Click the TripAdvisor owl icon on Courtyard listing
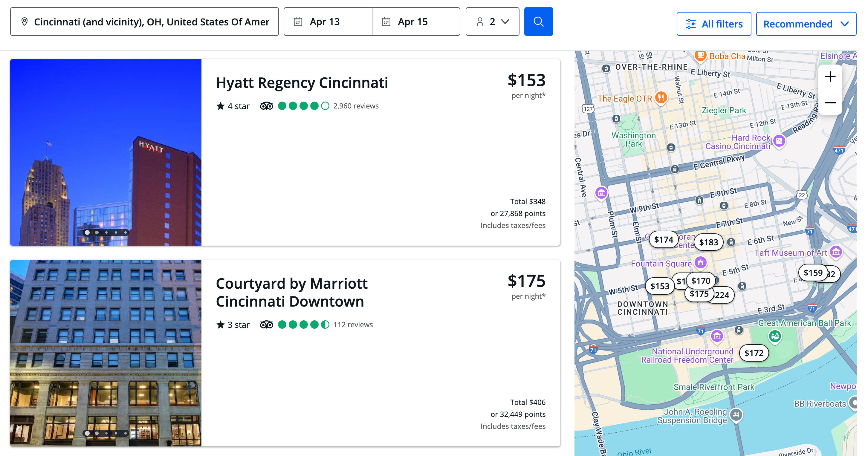The width and height of the screenshot is (868, 456). (266, 324)
